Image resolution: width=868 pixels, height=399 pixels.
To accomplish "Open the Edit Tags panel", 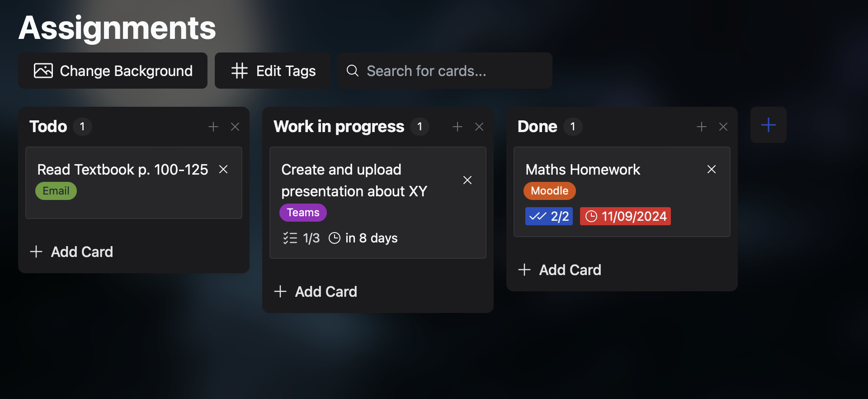I will [x=272, y=71].
